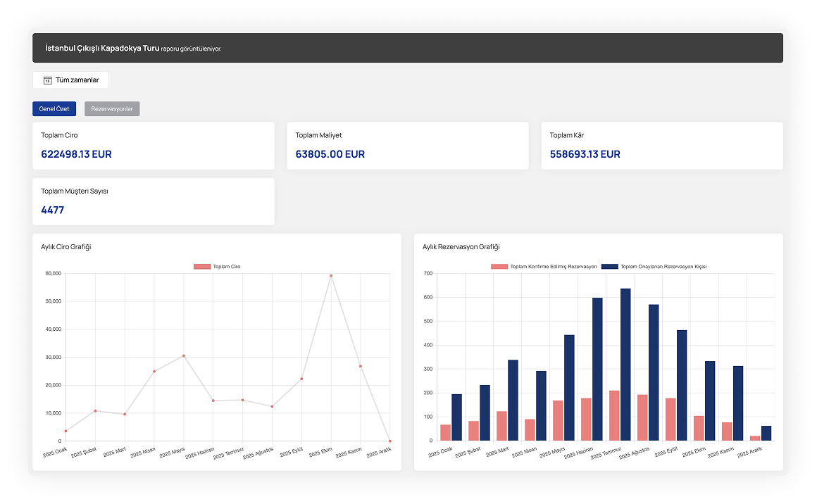The image size is (817, 504).
Task: Click the Toplam Ciro card
Action: 153,146
